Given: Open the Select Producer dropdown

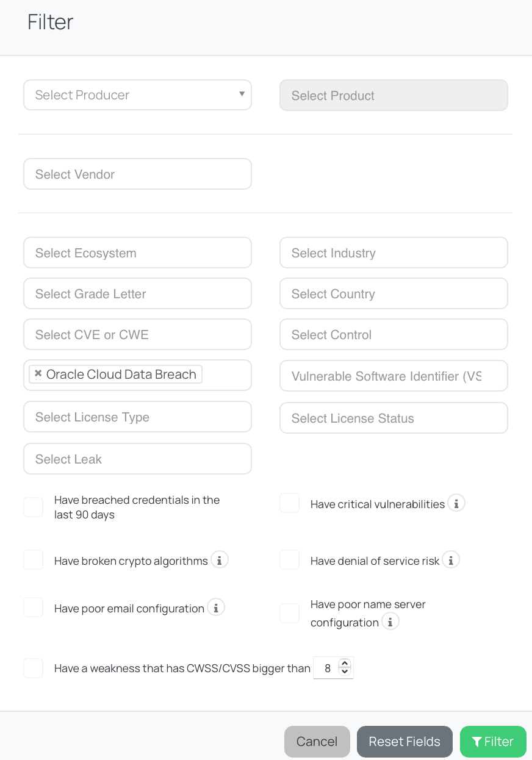Looking at the screenshot, I should pyautogui.click(x=137, y=95).
